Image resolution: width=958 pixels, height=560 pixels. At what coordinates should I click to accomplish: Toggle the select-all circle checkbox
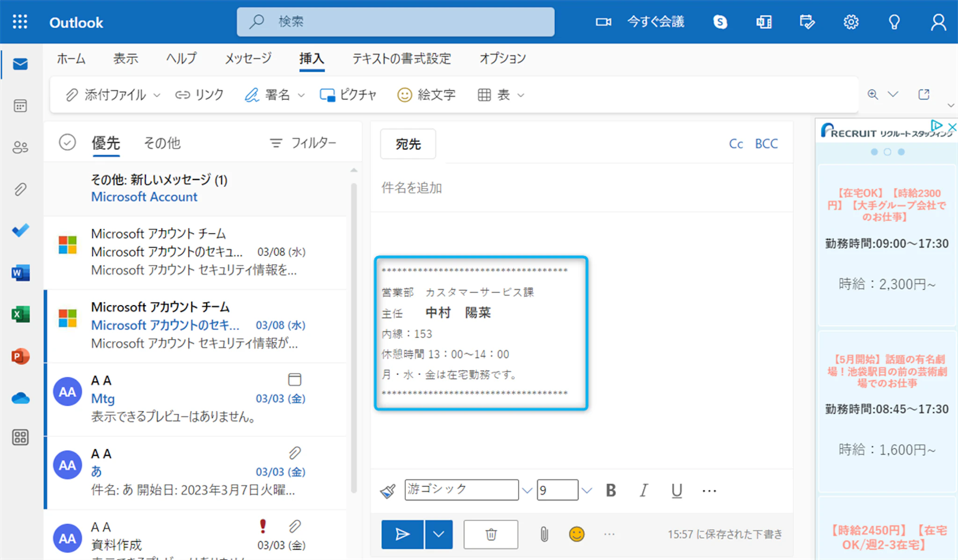coord(67,142)
